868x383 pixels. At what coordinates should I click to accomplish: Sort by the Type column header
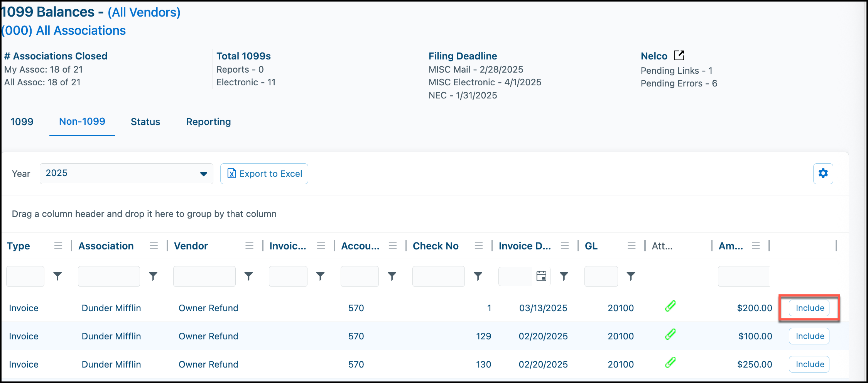(x=19, y=246)
